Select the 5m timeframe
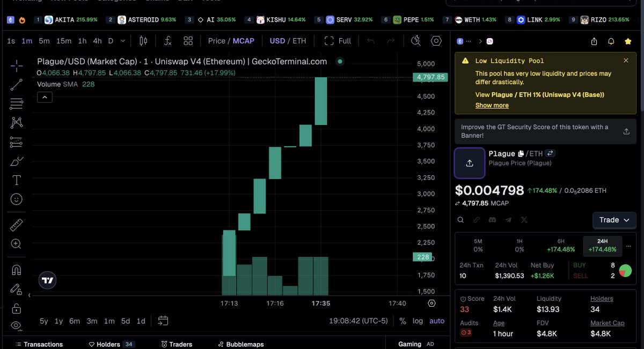644x349 pixels. (x=44, y=41)
